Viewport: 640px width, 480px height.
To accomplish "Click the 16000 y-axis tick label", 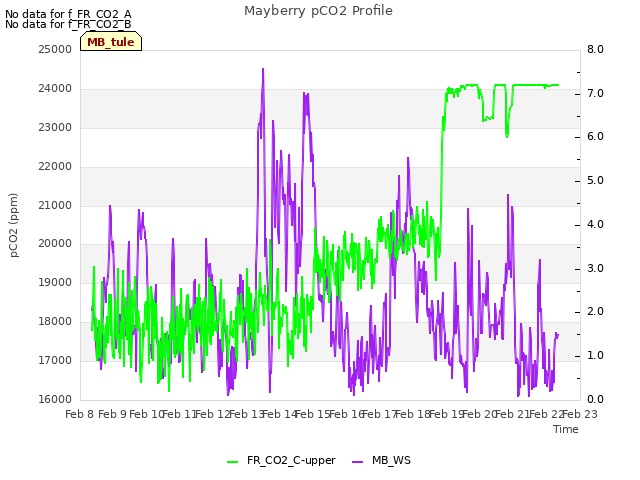I will (55, 400).
